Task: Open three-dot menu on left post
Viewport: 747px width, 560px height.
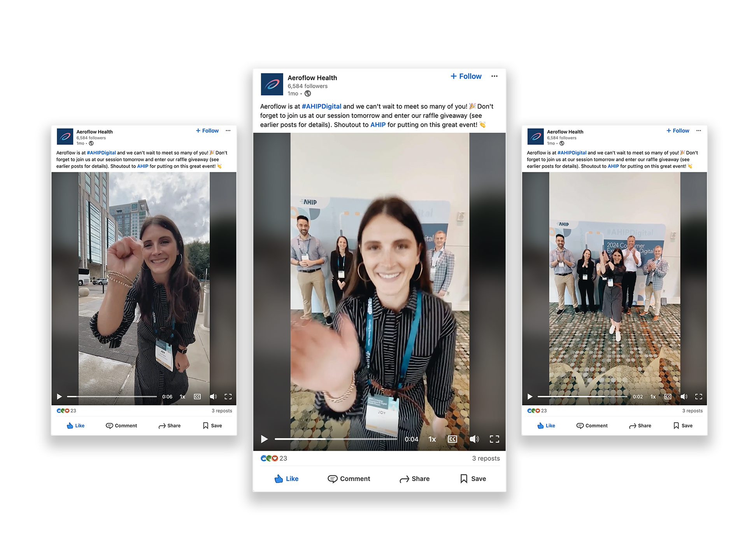Action: (x=228, y=131)
